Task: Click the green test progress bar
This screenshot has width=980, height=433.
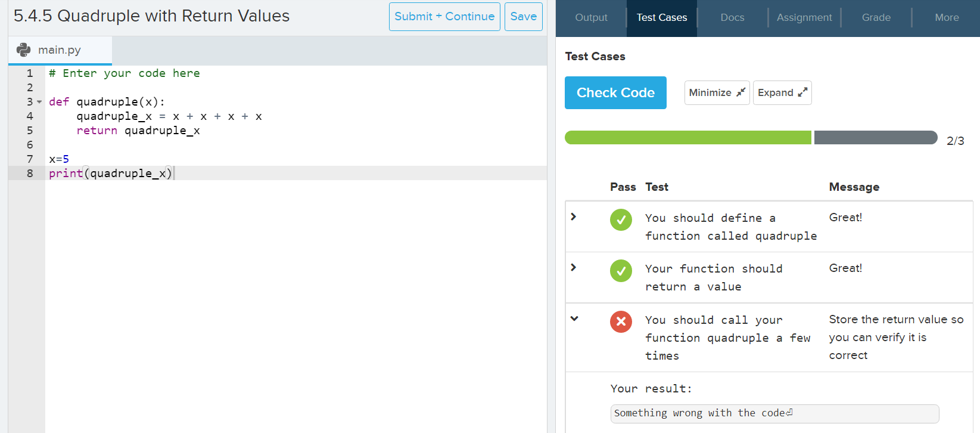Action: click(688, 137)
